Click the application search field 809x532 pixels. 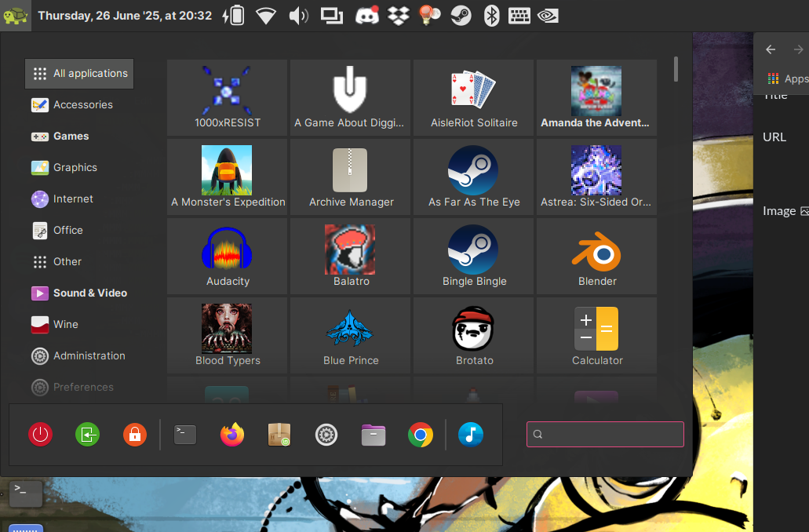point(605,434)
